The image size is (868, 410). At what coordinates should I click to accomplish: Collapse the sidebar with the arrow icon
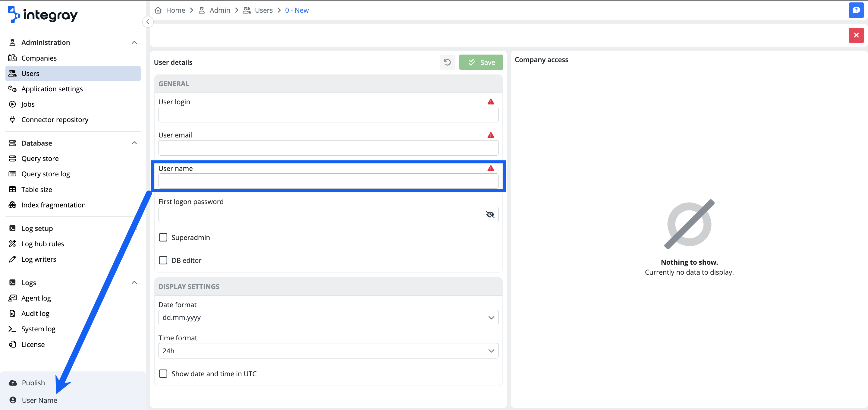point(148,22)
